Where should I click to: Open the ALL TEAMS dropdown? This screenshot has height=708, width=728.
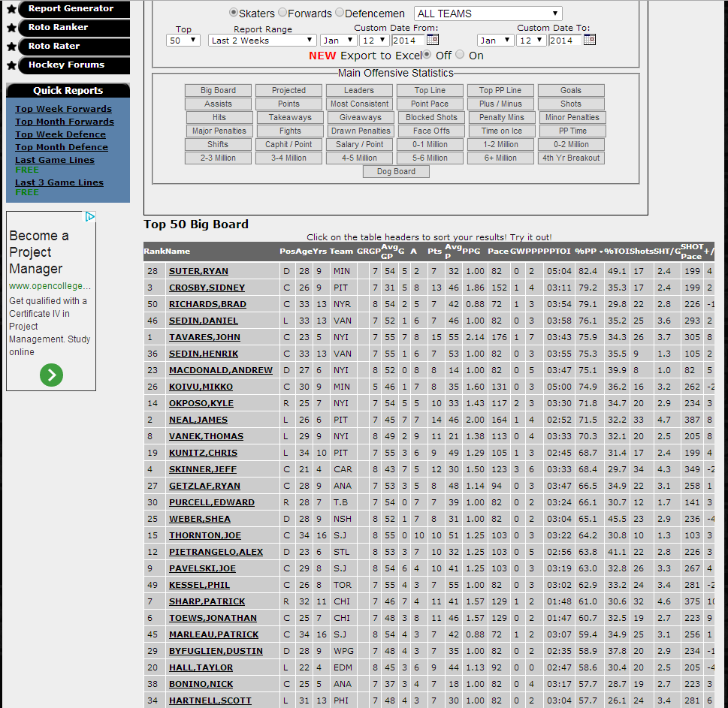click(x=488, y=14)
